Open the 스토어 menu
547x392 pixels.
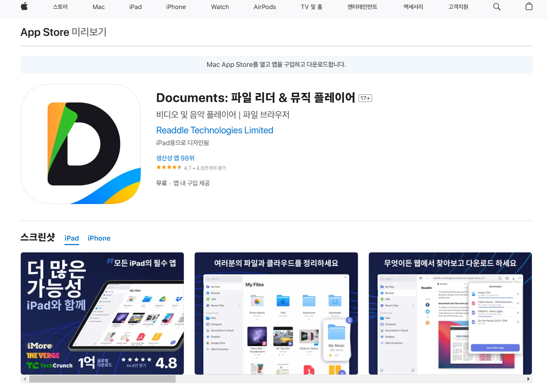pyautogui.click(x=60, y=7)
